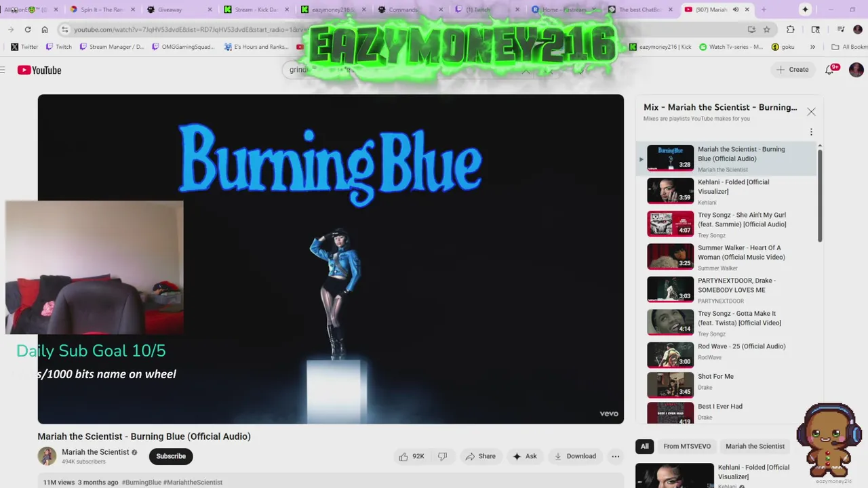
Task: Like the video with thumbs up
Action: click(x=412, y=456)
